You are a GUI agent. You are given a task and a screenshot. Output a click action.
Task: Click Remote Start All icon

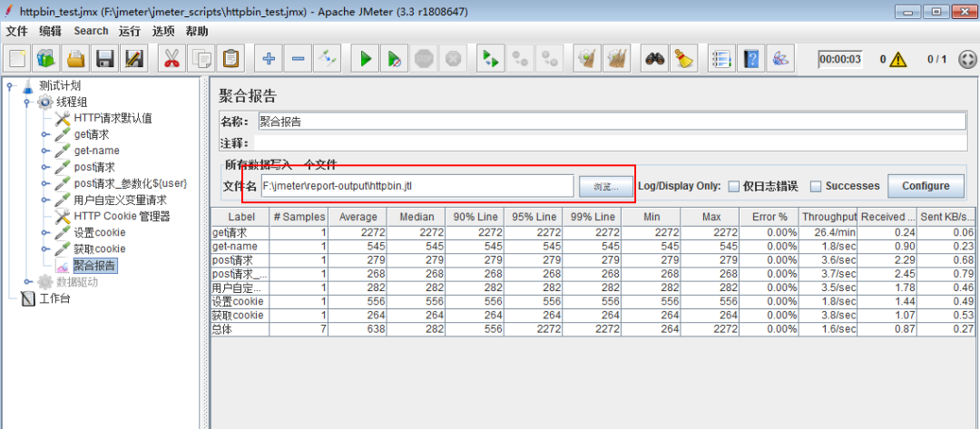490,59
